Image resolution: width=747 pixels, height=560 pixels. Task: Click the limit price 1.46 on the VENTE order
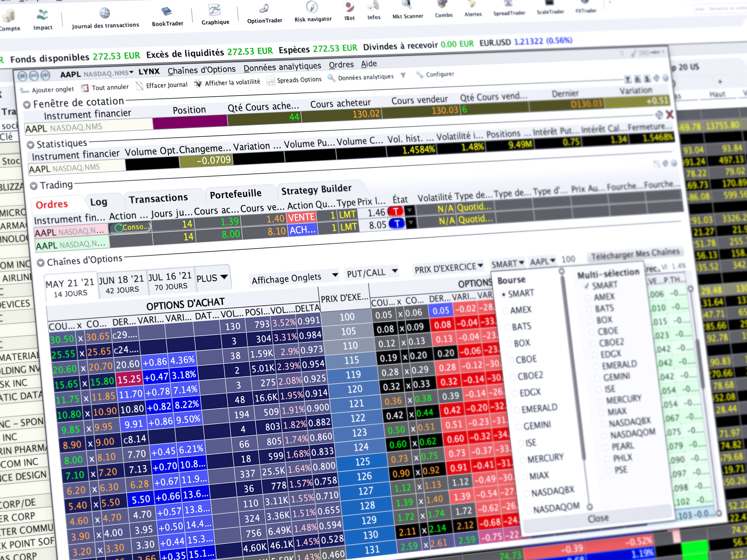(375, 213)
